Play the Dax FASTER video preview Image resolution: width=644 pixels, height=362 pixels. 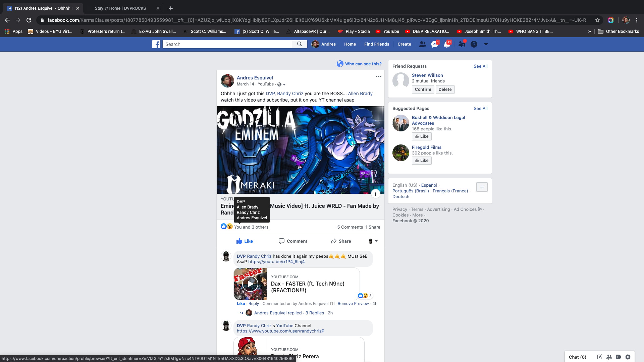[250, 284]
